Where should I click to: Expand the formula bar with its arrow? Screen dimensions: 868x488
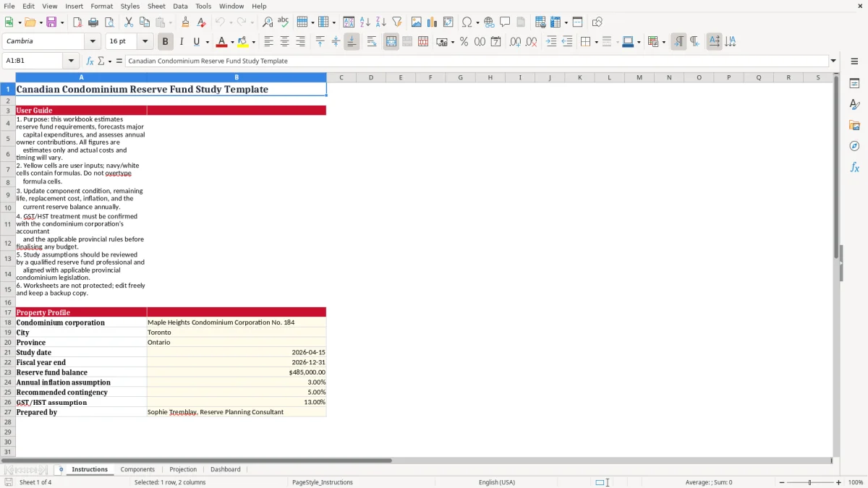click(833, 61)
